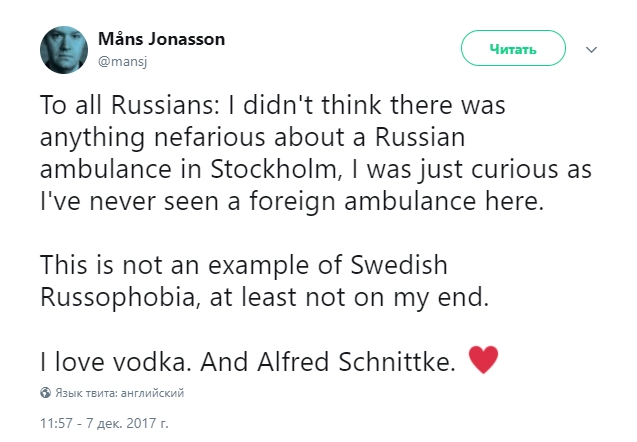Click the red heart emoji
Viewport: 637px width, 442px height.
(x=483, y=360)
